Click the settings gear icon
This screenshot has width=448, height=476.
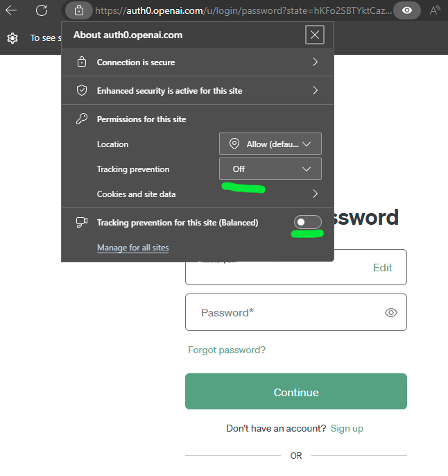12,38
